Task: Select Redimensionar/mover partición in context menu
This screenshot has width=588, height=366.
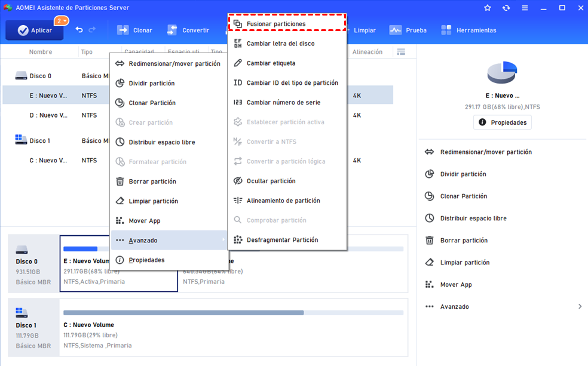Action: pyautogui.click(x=169, y=64)
